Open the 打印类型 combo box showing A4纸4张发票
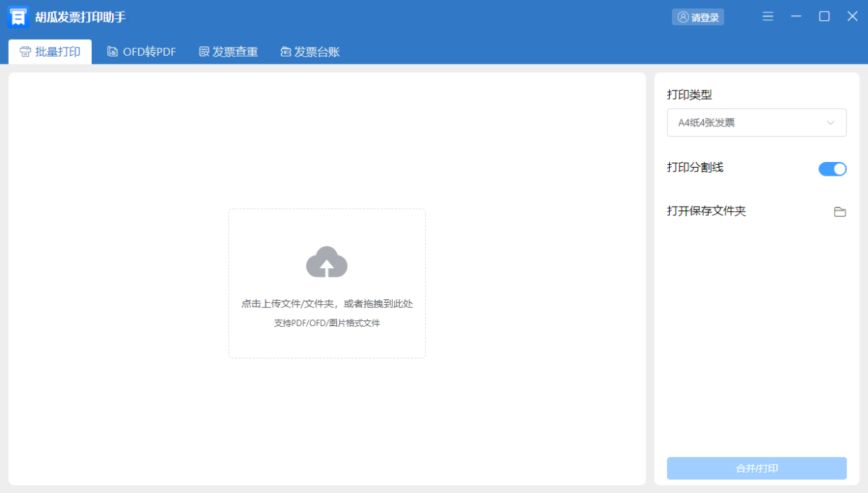The width and height of the screenshot is (868, 493). tap(756, 123)
